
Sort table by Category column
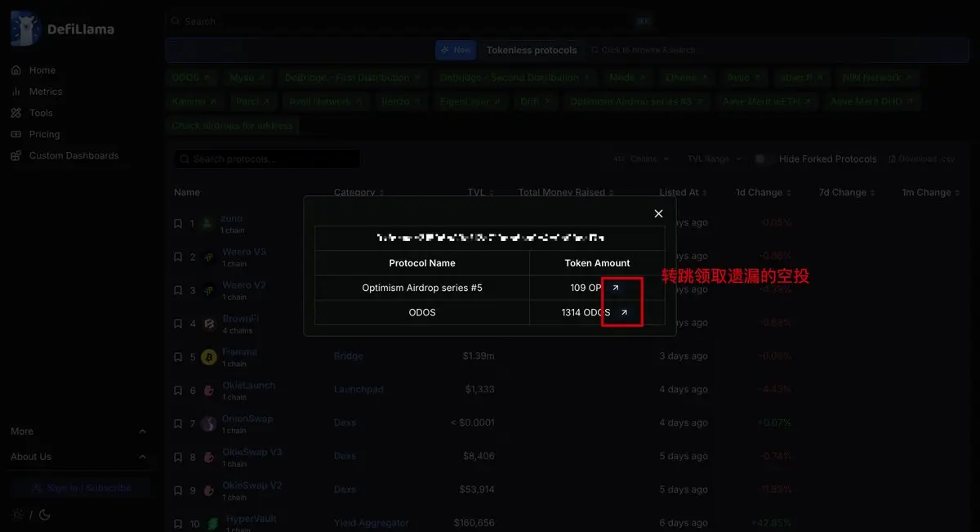click(359, 193)
